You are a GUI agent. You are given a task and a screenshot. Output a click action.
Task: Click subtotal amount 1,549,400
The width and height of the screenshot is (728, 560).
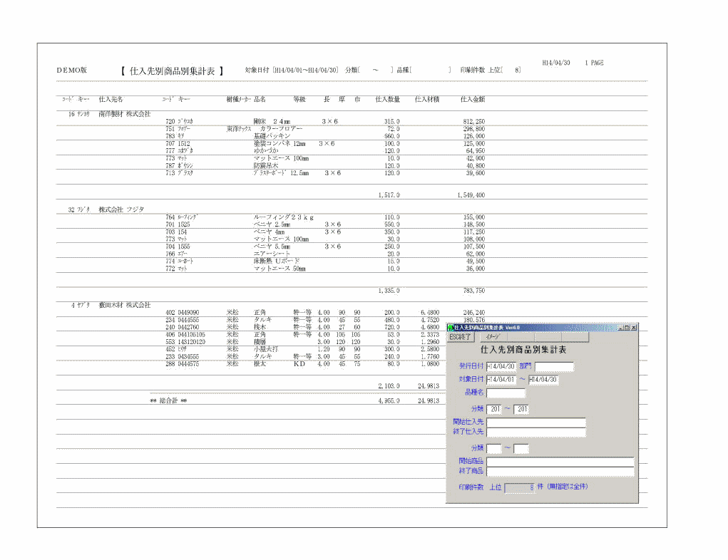471,195
